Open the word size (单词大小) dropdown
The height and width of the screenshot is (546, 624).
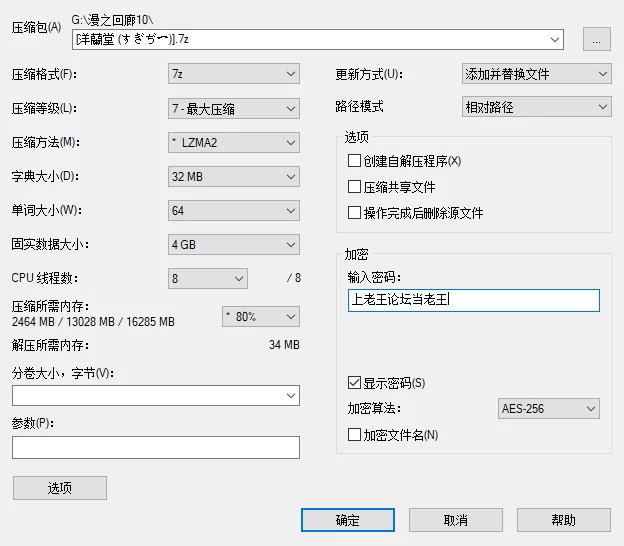click(233, 211)
